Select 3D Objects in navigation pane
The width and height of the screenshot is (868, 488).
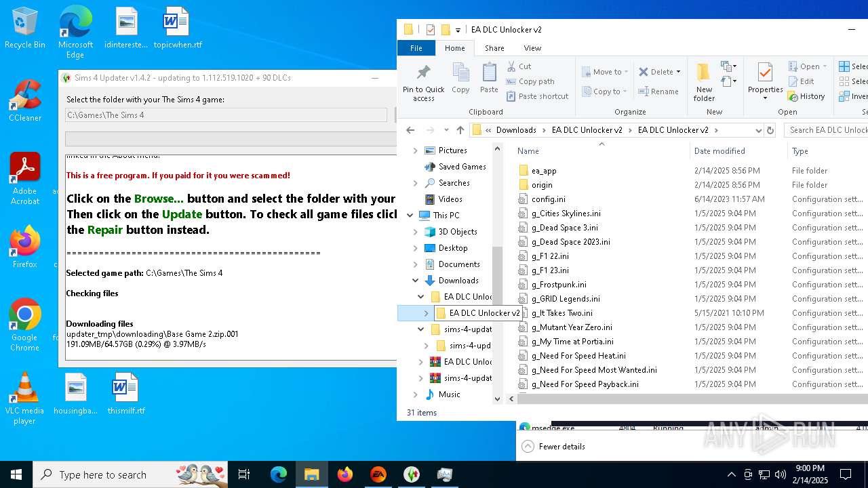pyautogui.click(x=457, y=232)
